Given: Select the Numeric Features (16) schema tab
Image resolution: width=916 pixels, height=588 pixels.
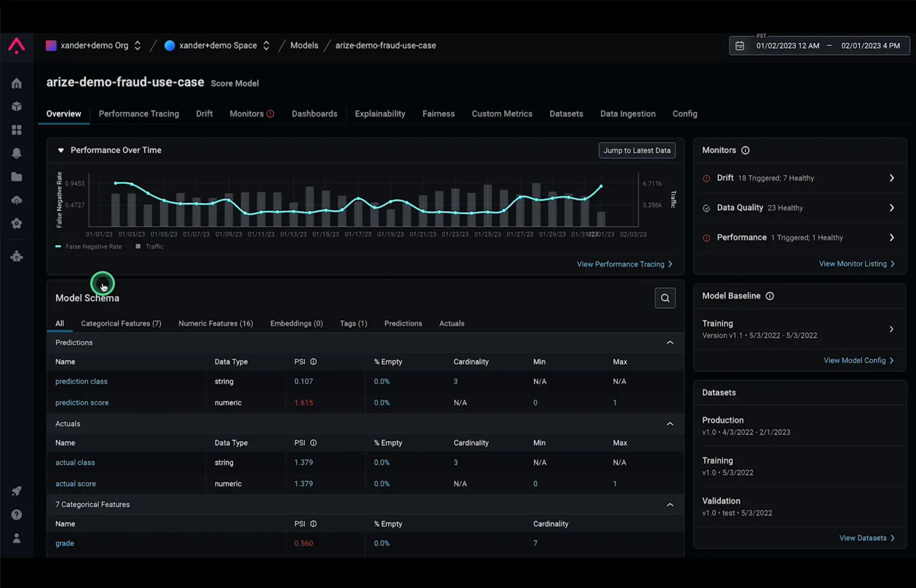Looking at the screenshot, I should click(x=216, y=324).
